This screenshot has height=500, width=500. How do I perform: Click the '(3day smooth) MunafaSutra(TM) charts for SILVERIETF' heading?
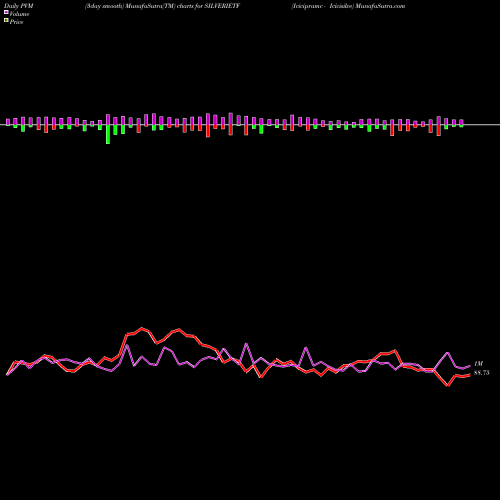point(162,6)
